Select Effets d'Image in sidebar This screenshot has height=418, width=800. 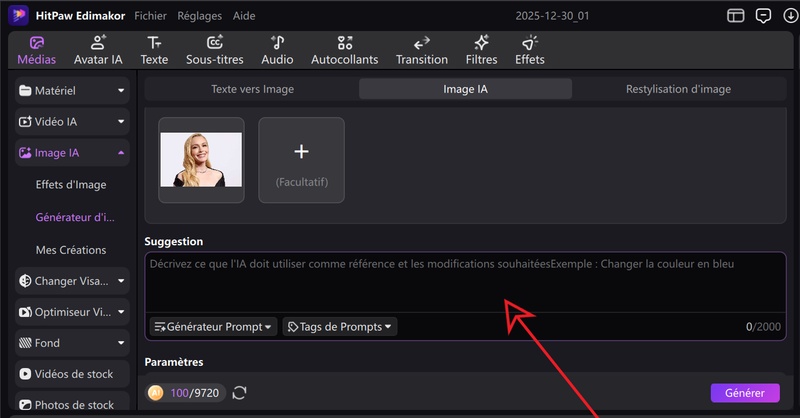[x=71, y=185]
